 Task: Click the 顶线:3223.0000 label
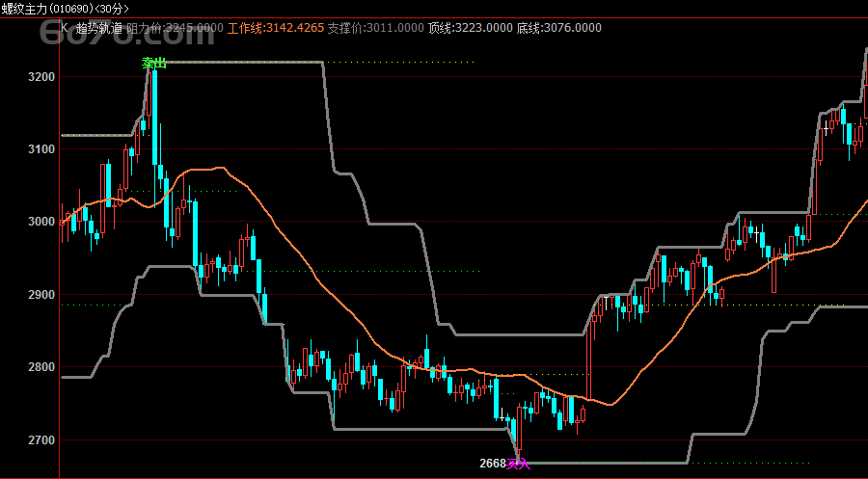coord(471,28)
